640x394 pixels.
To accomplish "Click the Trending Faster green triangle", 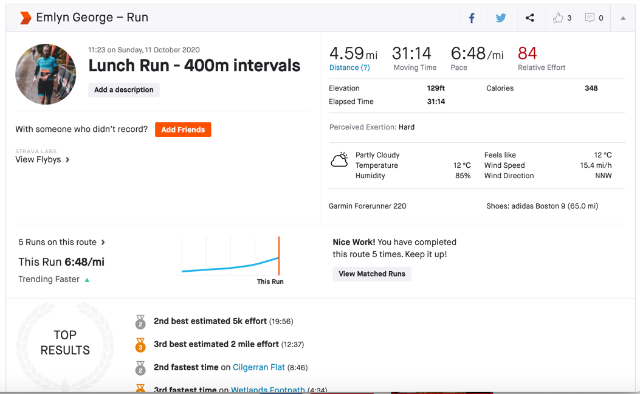I will pos(87,280).
